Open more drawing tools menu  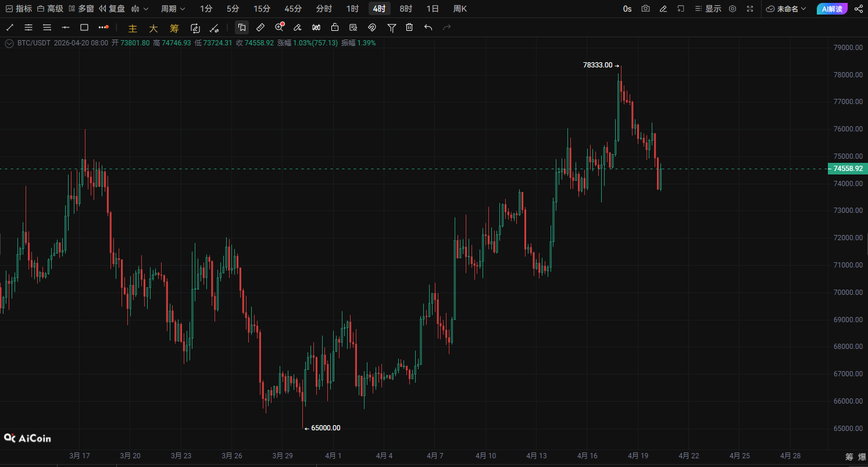[103, 27]
